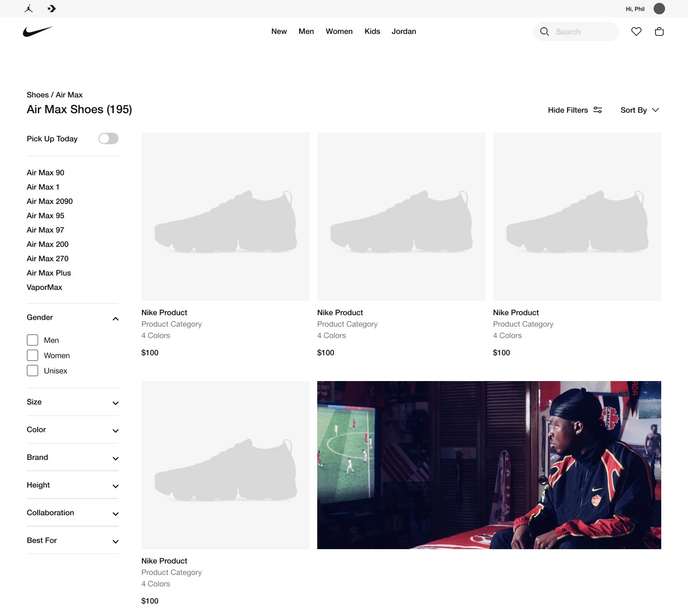Select the Air Max 2090 category
Screen dimensions: 688x616
50,201
